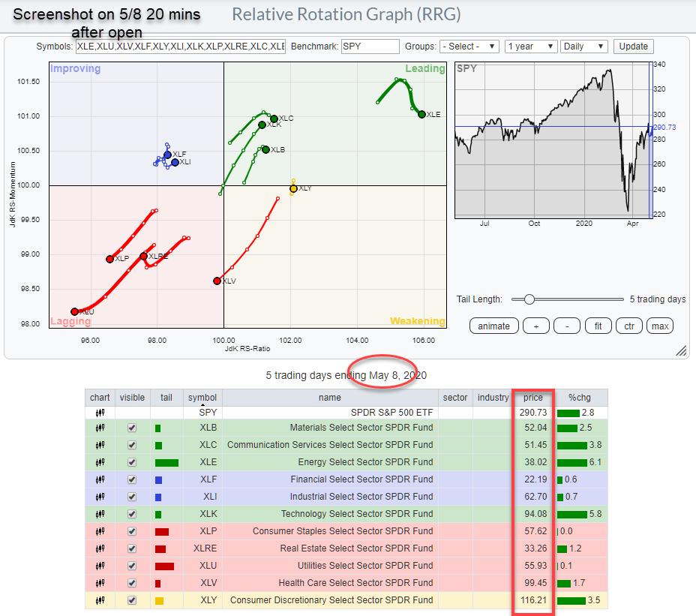This screenshot has height=616, width=696.
Task: Open the chart icon in XLE row
Action: click(100, 462)
